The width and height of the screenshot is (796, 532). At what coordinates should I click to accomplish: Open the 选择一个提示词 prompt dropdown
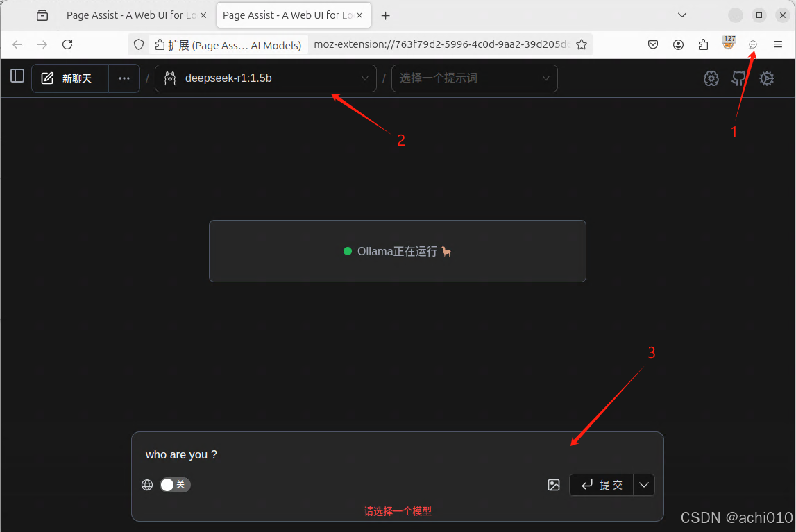point(474,78)
